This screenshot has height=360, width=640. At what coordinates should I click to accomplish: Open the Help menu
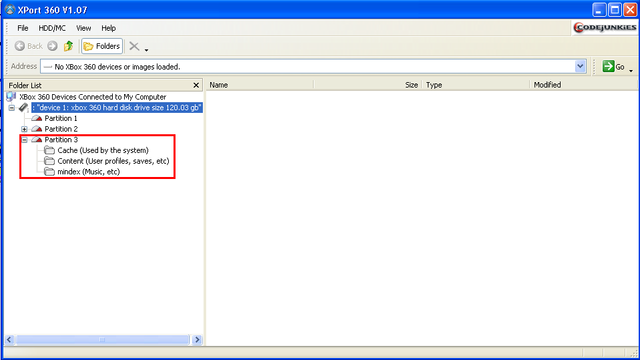[109, 28]
